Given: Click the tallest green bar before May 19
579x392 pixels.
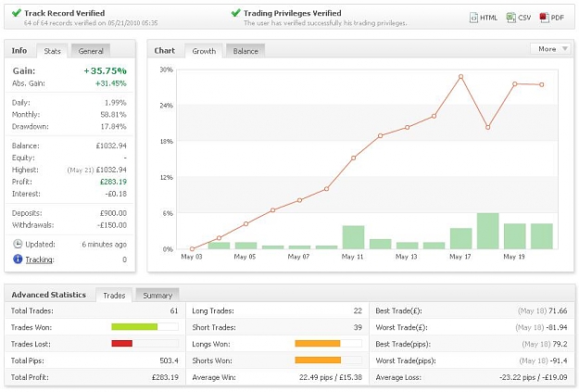Looking at the screenshot, I should 488,231.
